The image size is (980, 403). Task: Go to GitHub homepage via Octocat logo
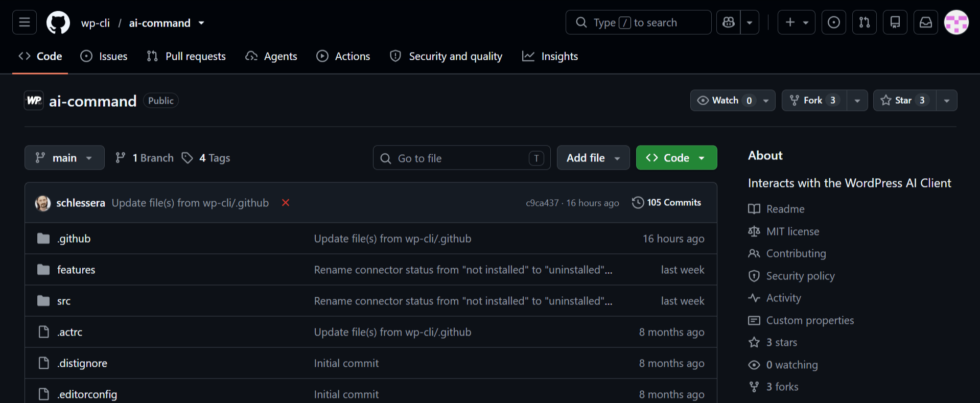[x=58, y=22]
